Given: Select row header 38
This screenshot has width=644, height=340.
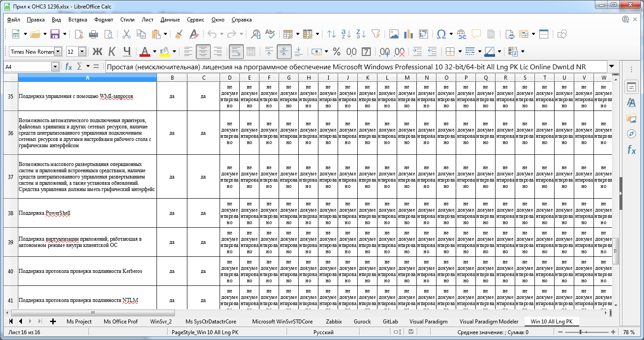Looking at the screenshot, I should 11,213.
